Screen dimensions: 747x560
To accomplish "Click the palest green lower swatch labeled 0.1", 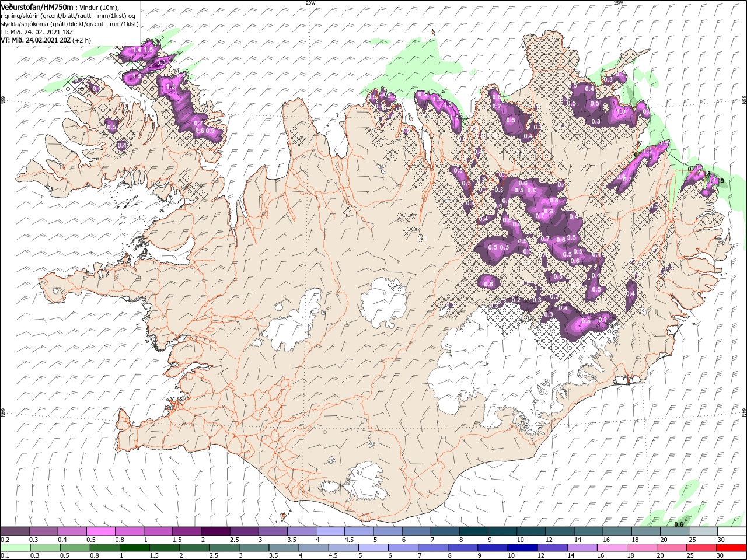I will pos(15,548).
